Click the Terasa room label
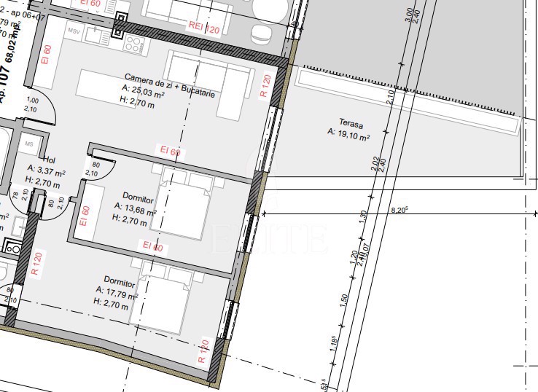 [x=351, y=123]
